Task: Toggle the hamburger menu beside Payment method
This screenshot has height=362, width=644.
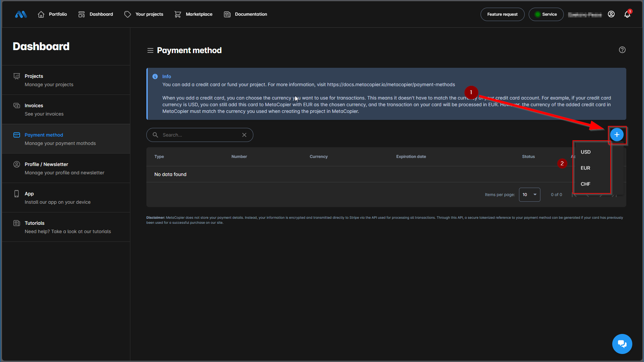Action: pos(150,50)
